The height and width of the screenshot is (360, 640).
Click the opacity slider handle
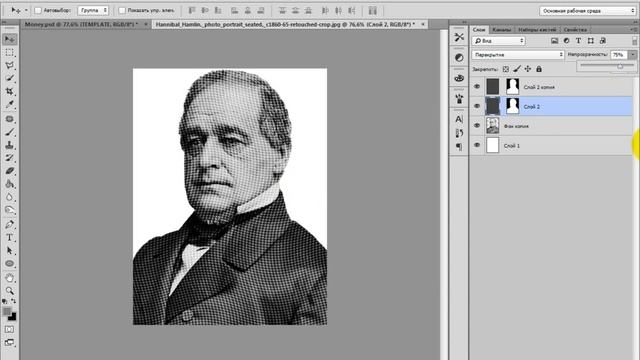pyautogui.click(x=620, y=66)
